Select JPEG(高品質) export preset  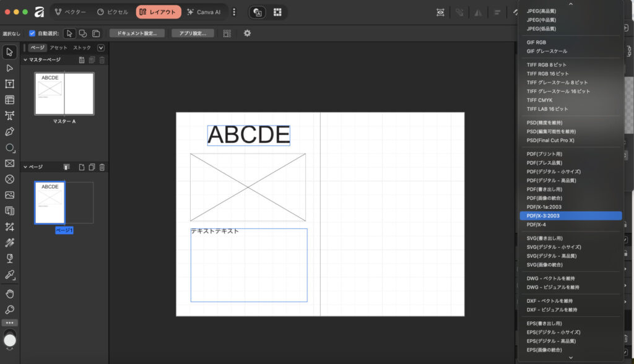pyautogui.click(x=541, y=11)
